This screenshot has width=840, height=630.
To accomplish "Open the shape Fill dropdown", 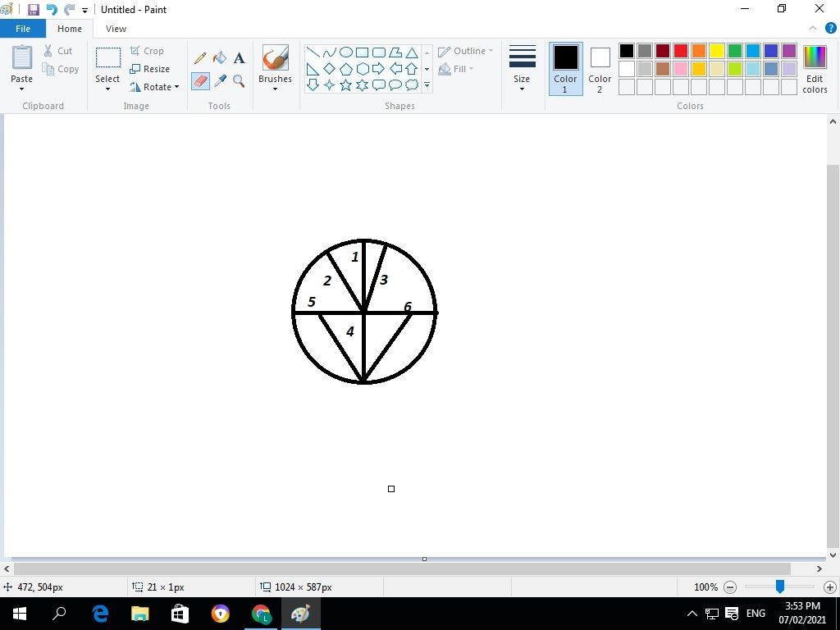I will click(456, 69).
